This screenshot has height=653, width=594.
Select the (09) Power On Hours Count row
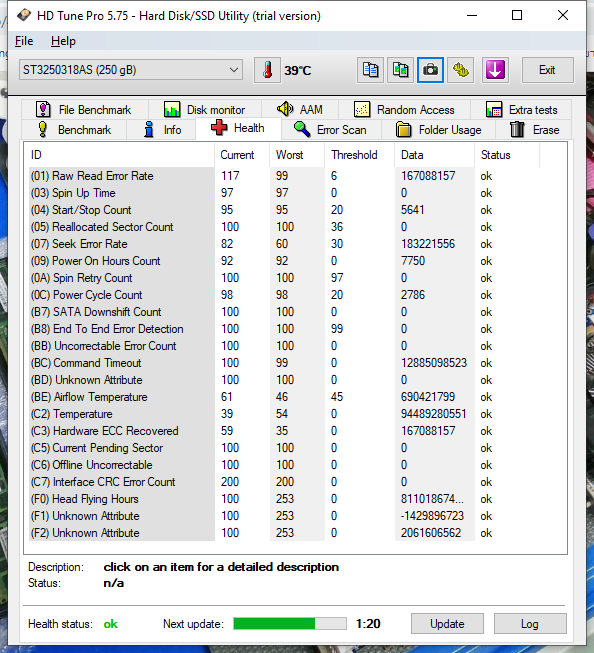(x=284, y=261)
